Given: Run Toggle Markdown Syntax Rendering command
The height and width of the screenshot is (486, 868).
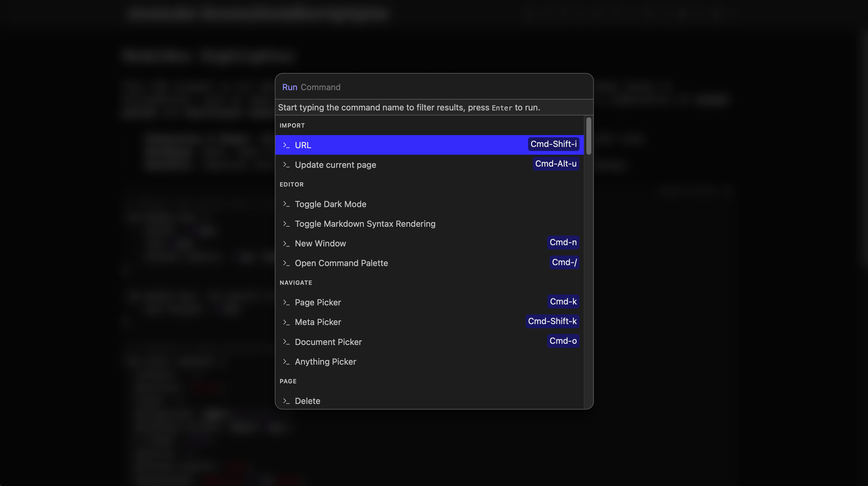Looking at the screenshot, I should click(365, 224).
